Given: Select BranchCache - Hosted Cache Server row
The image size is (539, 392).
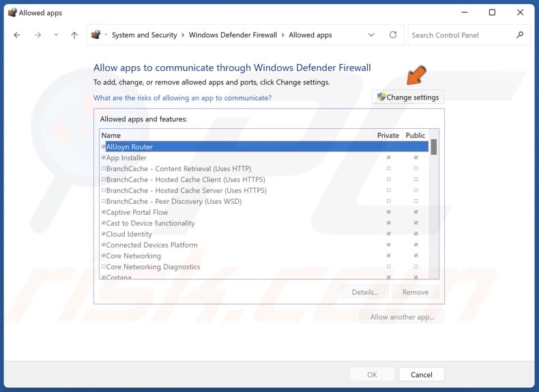Looking at the screenshot, I should point(264,190).
